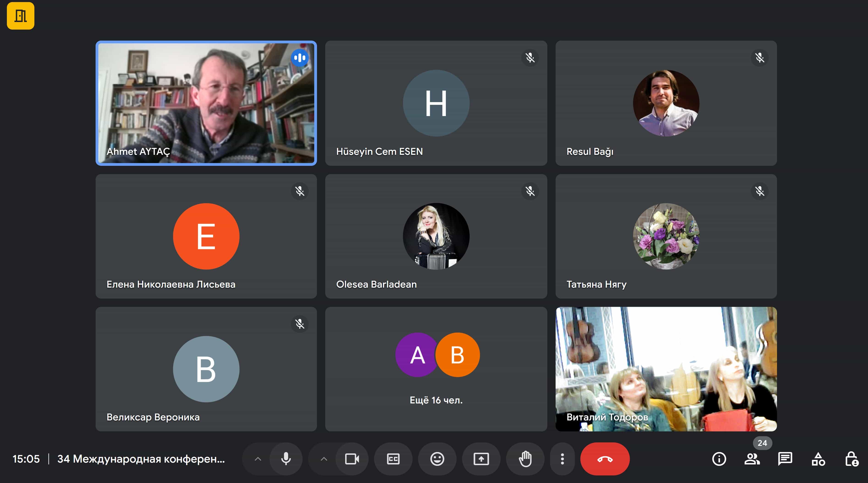The width and height of the screenshot is (868, 483).
Task: Open meeting details info icon
Action: [x=719, y=459]
